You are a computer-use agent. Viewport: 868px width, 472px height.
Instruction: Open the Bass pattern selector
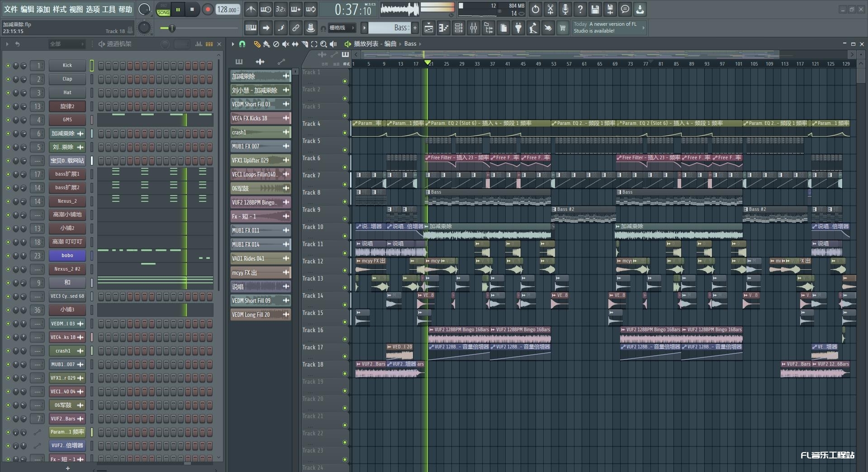click(389, 28)
